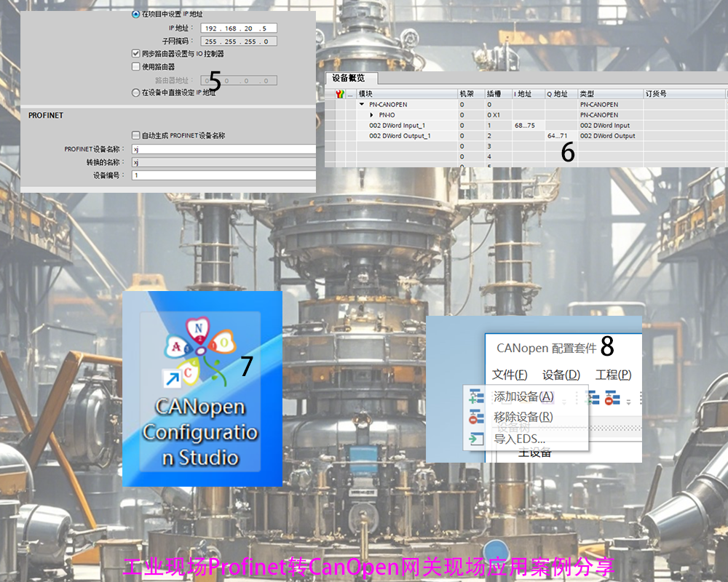Click the PROFINET section heading
The image size is (728, 582).
point(45,116)
